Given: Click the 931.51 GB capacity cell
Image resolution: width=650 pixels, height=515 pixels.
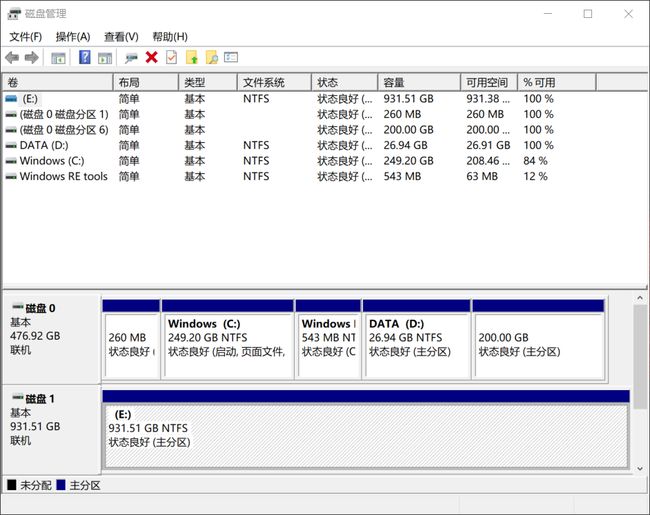Looking at the screenshot, I should tap(408, 99).
